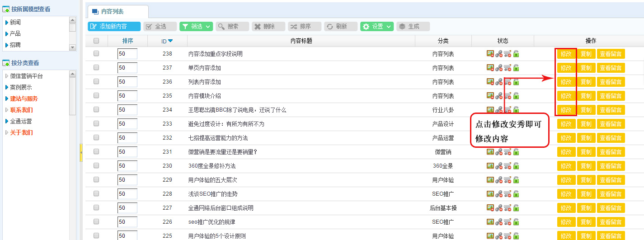The height and width of the screenshot is (240, 644).
Task: Click the 刷新 refresh toolbar button
Action: coord(340,27)
